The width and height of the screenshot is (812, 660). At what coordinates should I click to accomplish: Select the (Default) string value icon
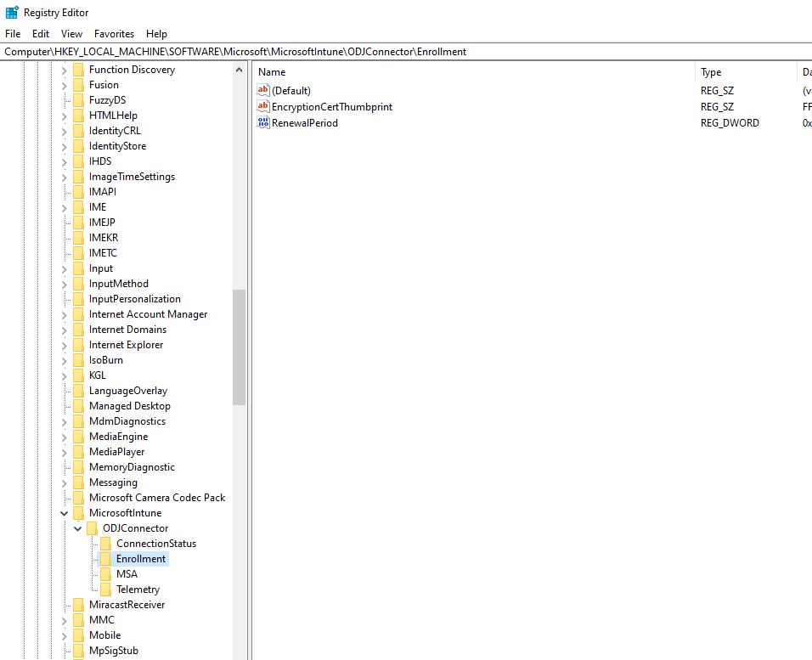click(263, 90)
